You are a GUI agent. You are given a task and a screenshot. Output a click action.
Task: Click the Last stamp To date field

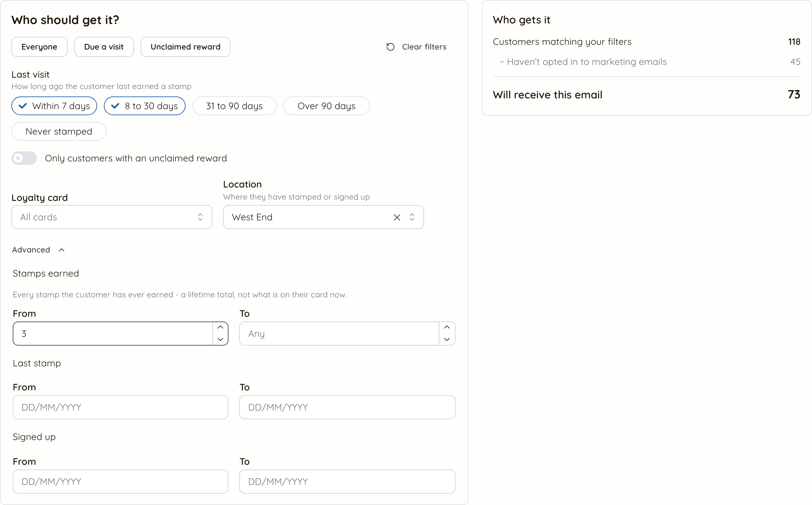(347, 407)
